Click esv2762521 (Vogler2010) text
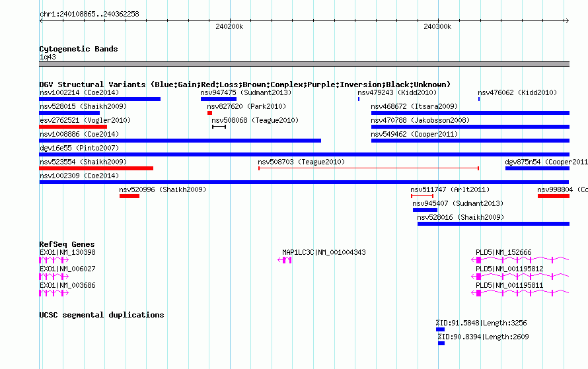The height and width of the screenshot is (369, 588). (85, 120)
